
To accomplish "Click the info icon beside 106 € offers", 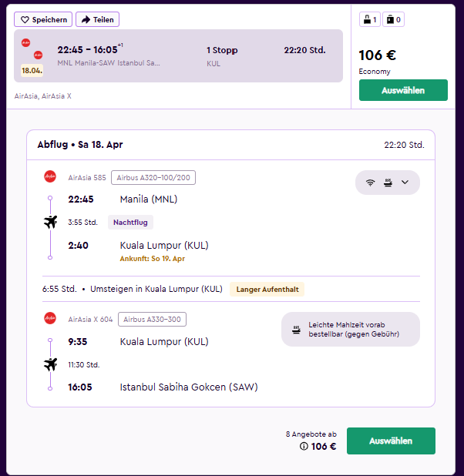I will click(304, 446).
